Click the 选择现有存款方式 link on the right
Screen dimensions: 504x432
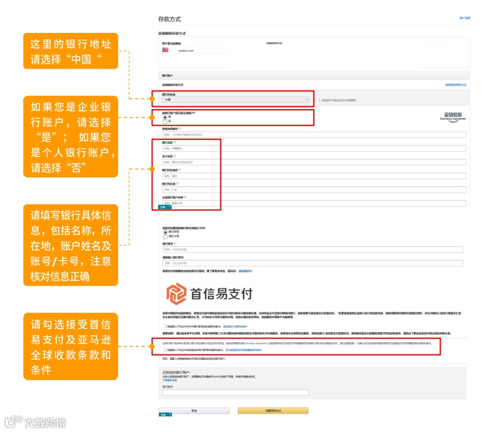tap(456, 85)
